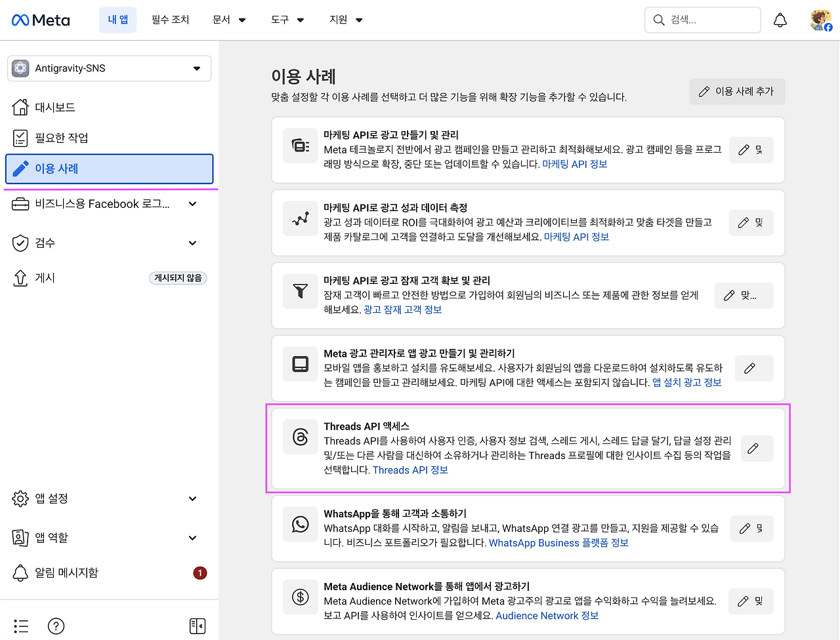Viewport: 840px width, 640px height.
Task: Click the title 마케팅 API로 광고 만들기 및 관리
Action: [x=391, y=135]
